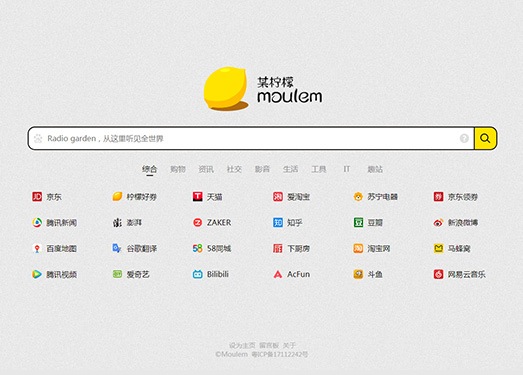Open the ICP备17112242号 registration link
Screen dimensions: 523x375
click(x=280, y=354)
